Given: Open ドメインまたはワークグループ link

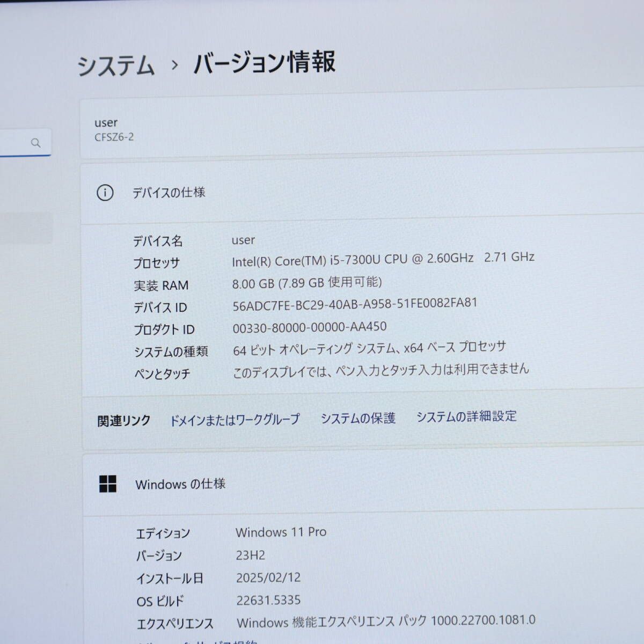Looking at the screenshot, I should pos(235,420).
